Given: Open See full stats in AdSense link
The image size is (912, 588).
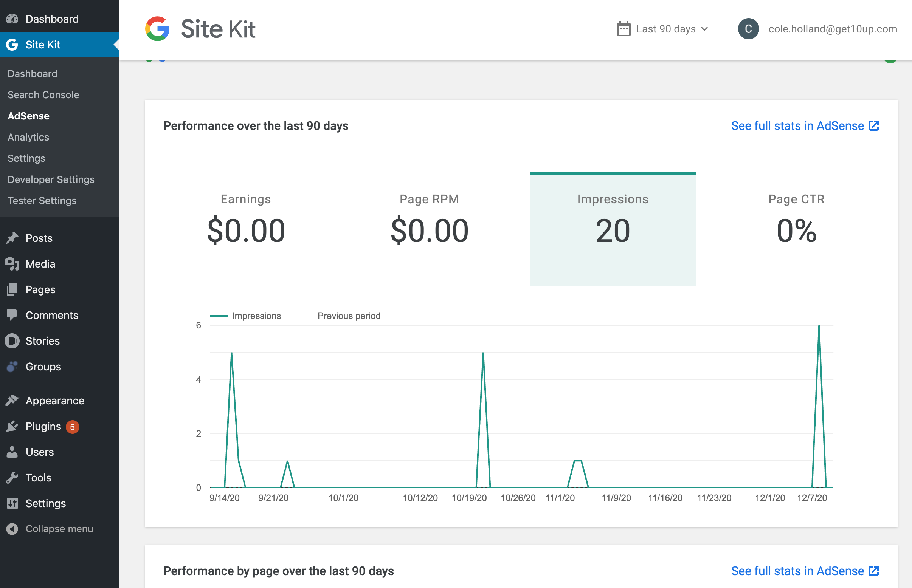Looking at the screenshot, I should (805, 125).
